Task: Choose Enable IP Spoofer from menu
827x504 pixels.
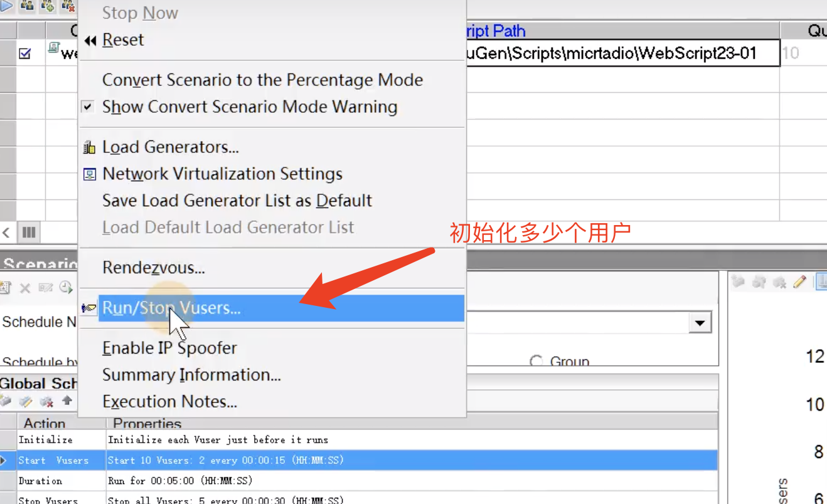Action: (169, 348)
